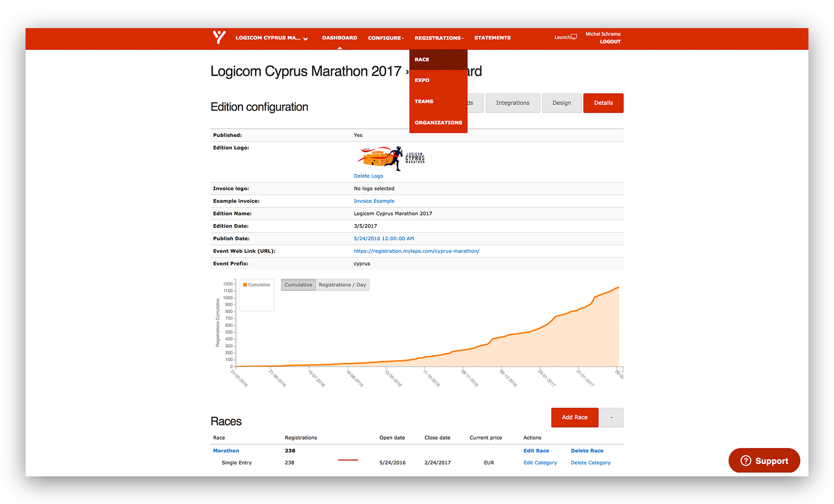This screenshot has width=834, height=504.
Task: Expand the Logicom Cyprus Ma... event dropdown
Action: pos(271,38)
